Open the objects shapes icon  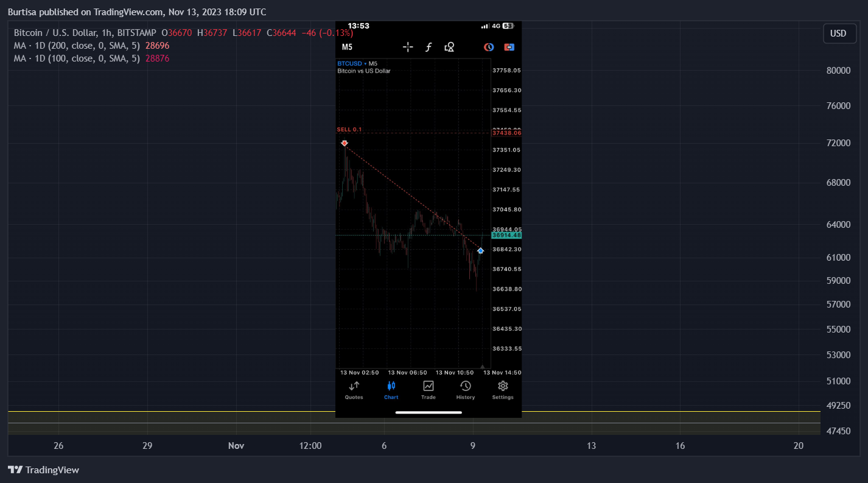(x=450, y=47)
